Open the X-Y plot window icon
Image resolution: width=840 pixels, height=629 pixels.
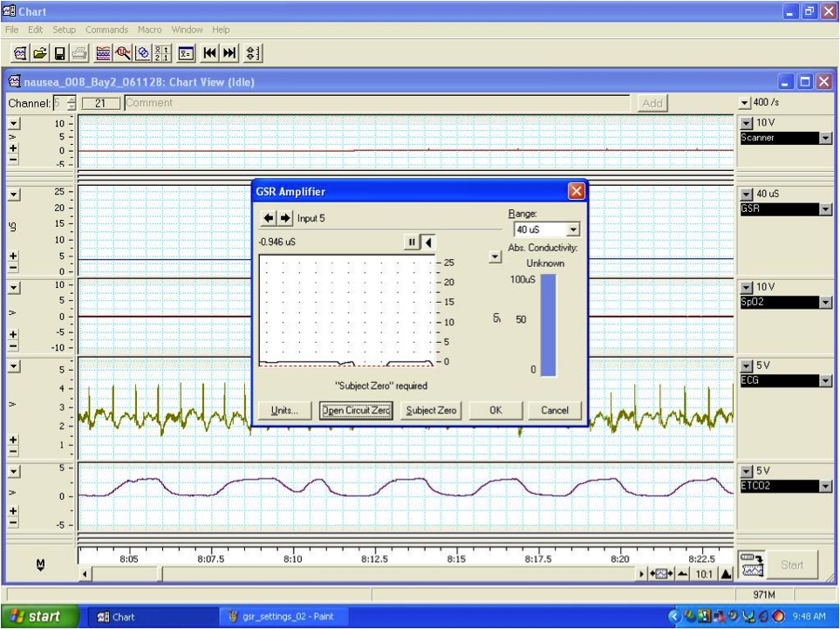coord(143,53)
